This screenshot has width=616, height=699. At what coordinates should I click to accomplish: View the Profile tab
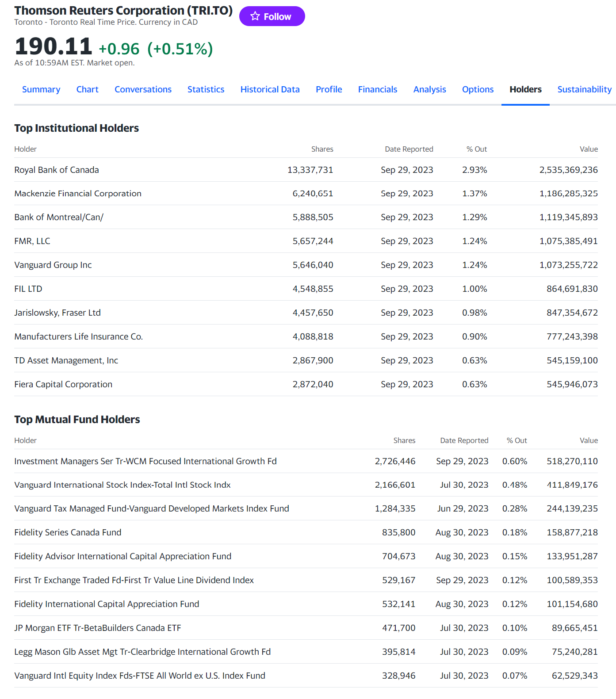(x=329, y=89)
